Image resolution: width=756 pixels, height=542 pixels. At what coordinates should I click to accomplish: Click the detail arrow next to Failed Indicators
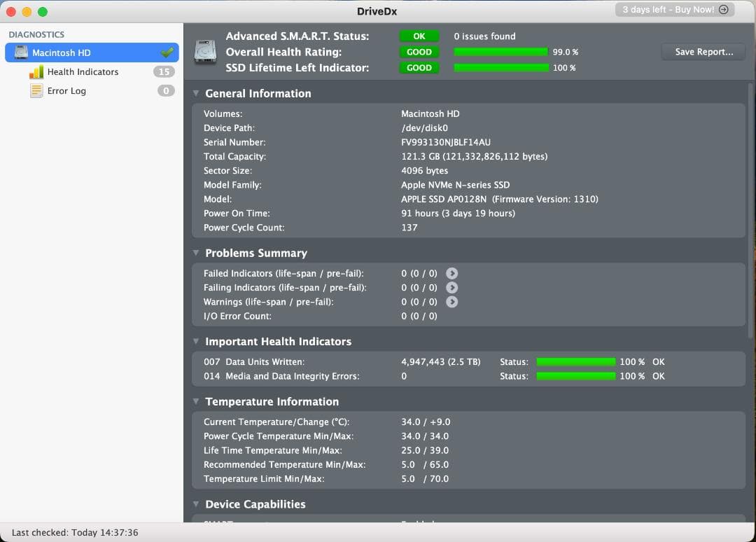452,273
